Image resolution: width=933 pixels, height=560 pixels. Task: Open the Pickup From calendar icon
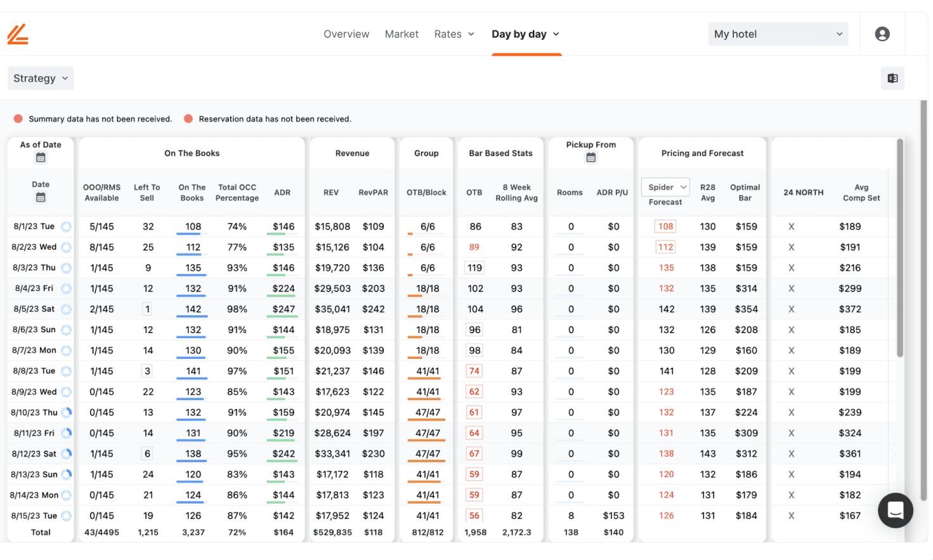[x=590, y=157]
